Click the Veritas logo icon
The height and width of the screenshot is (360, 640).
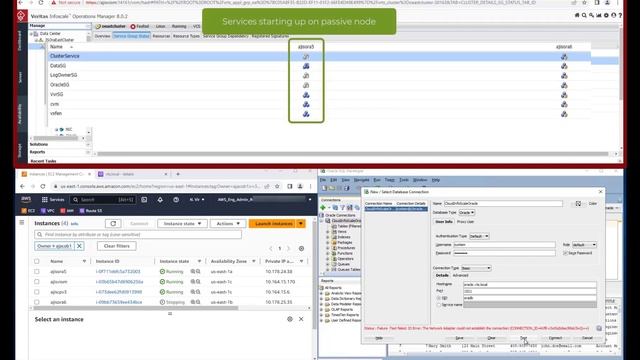pos(21,16)
